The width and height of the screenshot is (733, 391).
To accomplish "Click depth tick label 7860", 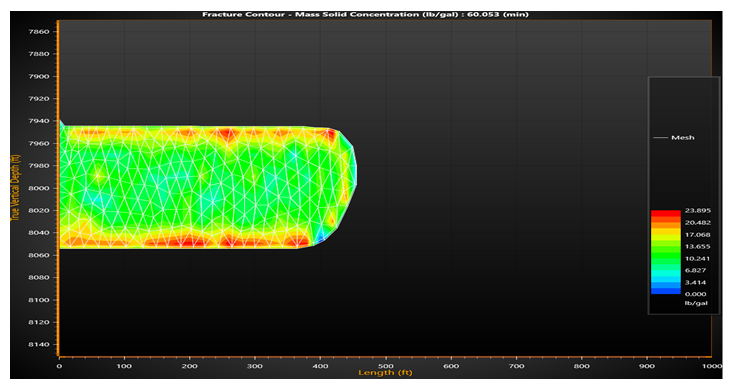I will pyautogui.click(x=39, y=32).
